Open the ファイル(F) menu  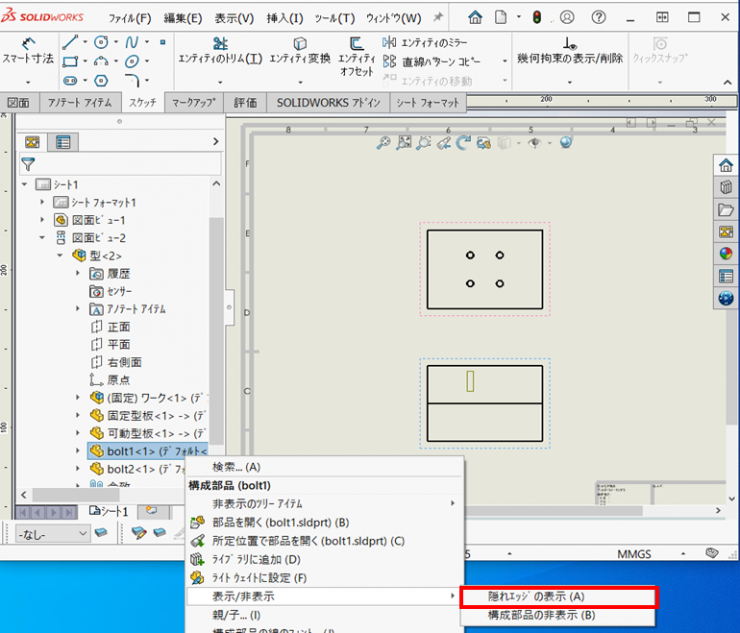pyautogui.click(x=130, y=18)
